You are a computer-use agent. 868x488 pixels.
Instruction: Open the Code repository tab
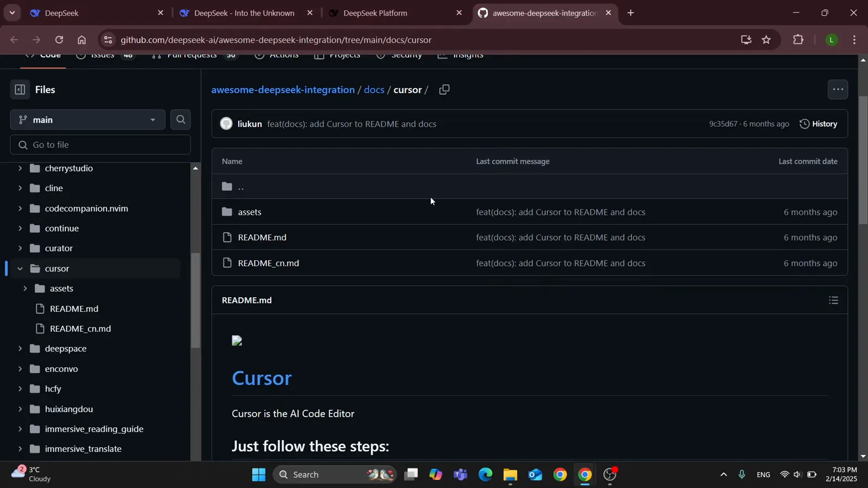pyautogui.click(x=43, y=55)
